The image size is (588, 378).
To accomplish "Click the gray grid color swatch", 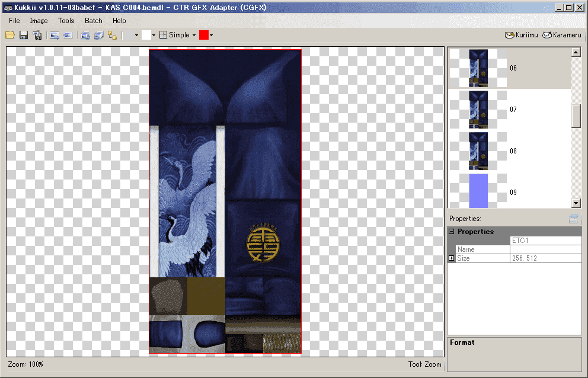I will point(129,35).
